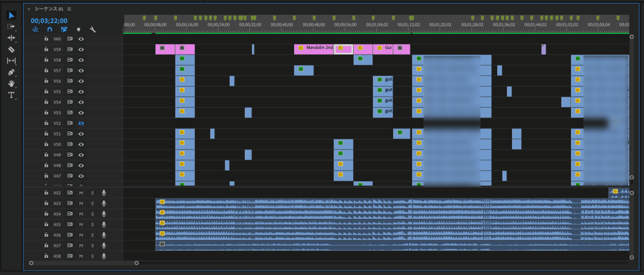Select the シーケンス 01 tab
The width and height of the screenshot is (644, 275).
click(49, 9)
